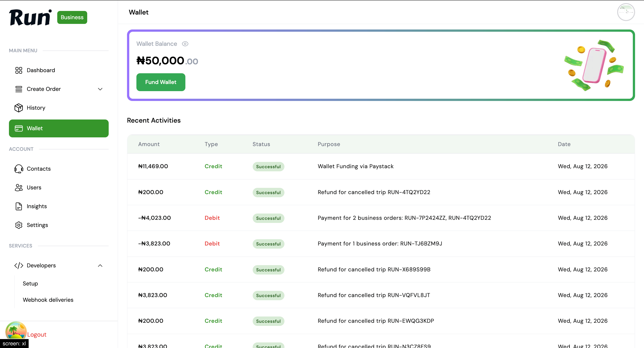Viewport: 644px width, 348px height.
Task: Click 'Refund for cancelled trip RUN-VQFVL8JT'
Action: 374,295
